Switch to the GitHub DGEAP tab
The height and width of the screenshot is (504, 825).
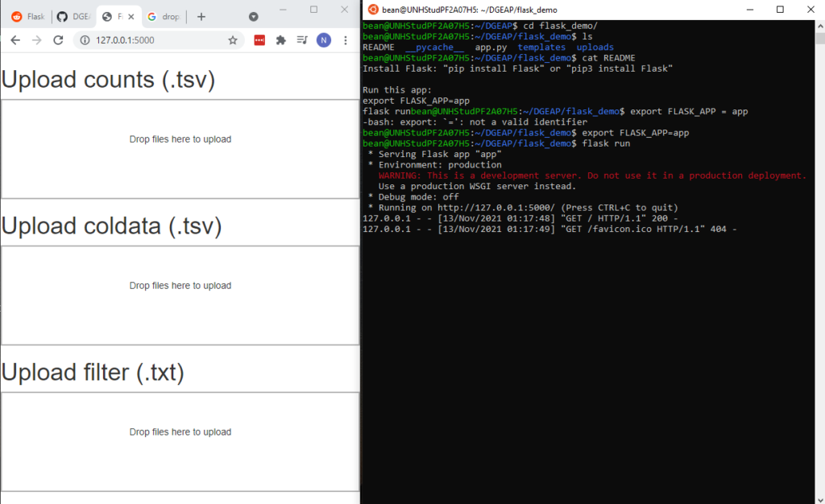73,16
